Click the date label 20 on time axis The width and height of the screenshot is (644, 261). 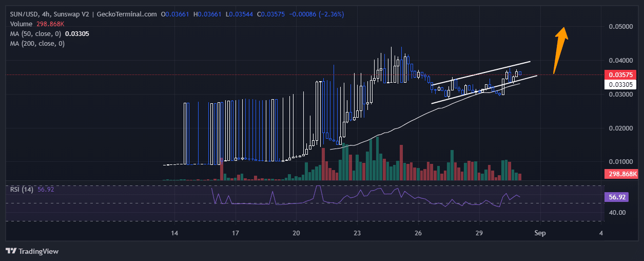click(297, 233)
